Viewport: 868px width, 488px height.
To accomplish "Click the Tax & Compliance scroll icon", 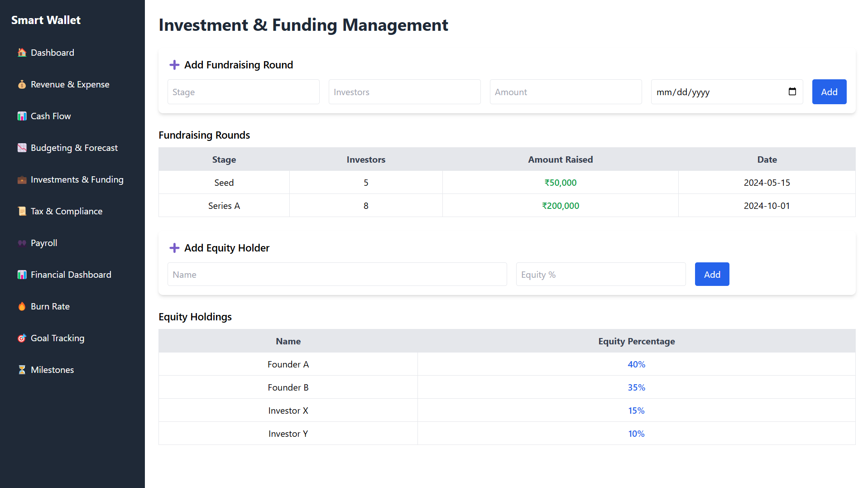I will tap(22, 211).
